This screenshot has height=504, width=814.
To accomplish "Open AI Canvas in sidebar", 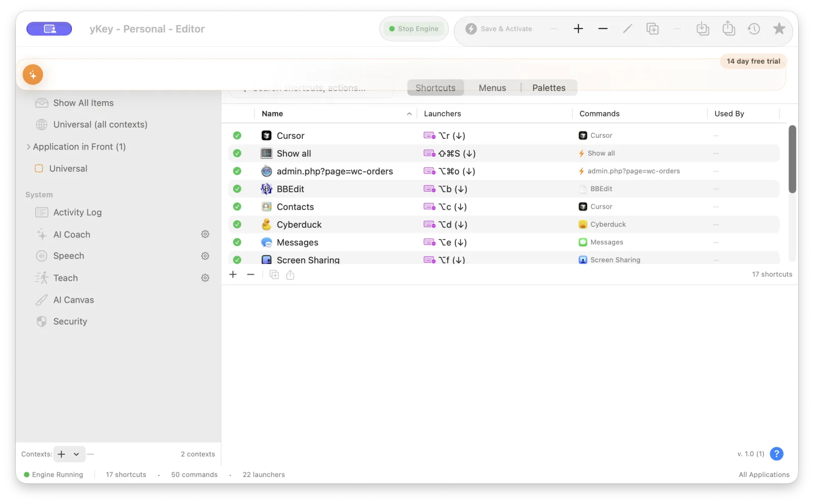I will [73, 300].
